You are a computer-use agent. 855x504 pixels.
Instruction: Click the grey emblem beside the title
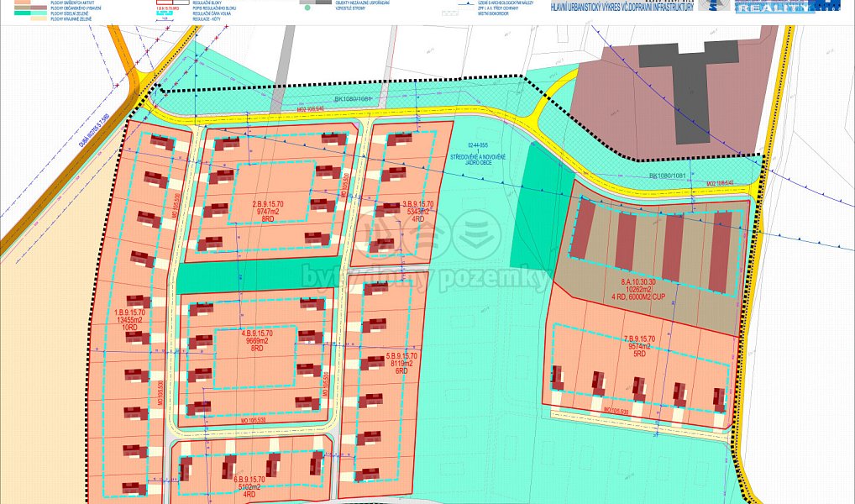[714, 5]
